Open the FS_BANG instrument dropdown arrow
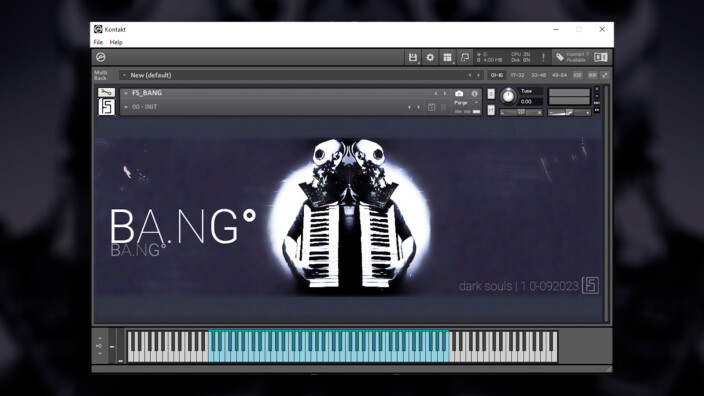Image resolution: width=704 pixels, height=396 pixels. pyautogui.click(x=126, y=93)
